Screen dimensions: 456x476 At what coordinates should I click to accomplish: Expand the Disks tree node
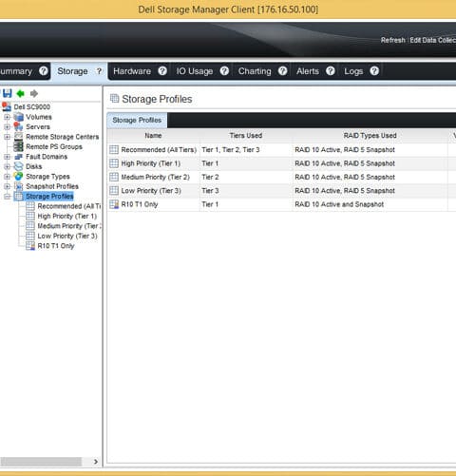[x=7, y=166]
